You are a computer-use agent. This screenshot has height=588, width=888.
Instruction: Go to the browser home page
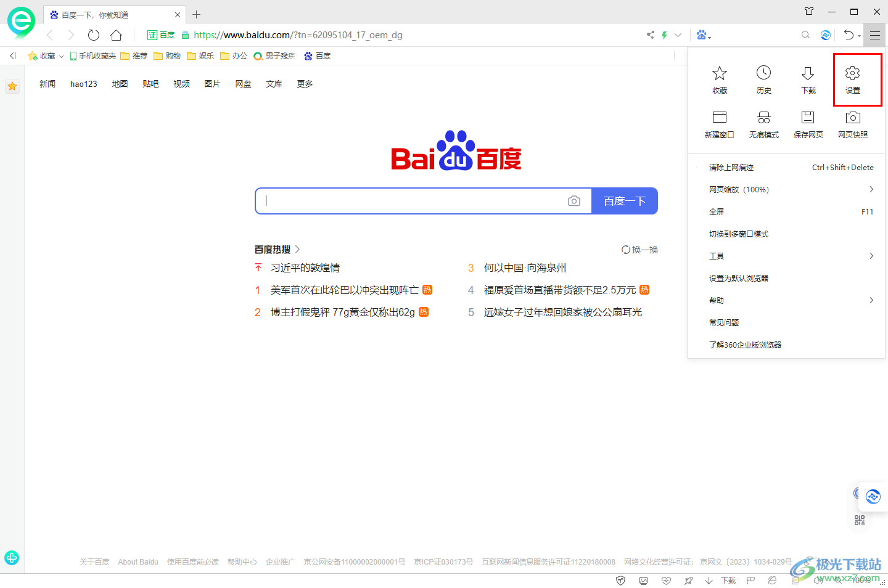click(x=116, y=35)
